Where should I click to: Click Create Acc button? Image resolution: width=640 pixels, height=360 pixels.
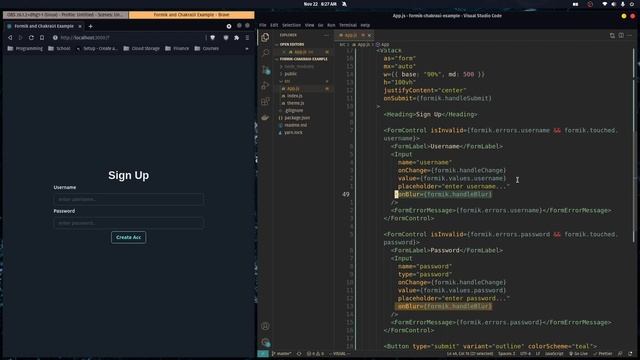click(x=129, y=237)
